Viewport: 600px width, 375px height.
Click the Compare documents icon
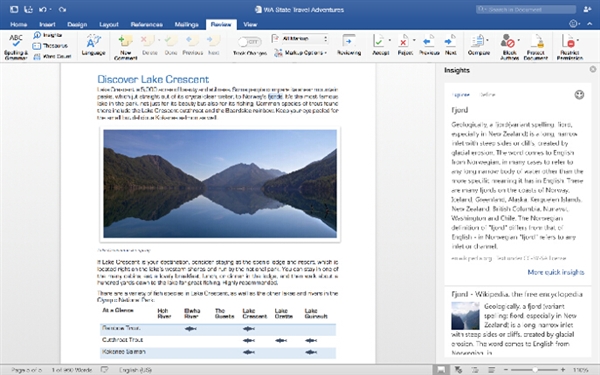478,40
